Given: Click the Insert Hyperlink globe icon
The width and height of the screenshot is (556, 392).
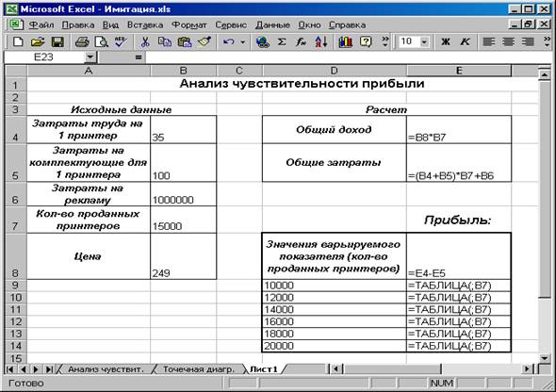Looking at the screenshot, I should point(262,41).
